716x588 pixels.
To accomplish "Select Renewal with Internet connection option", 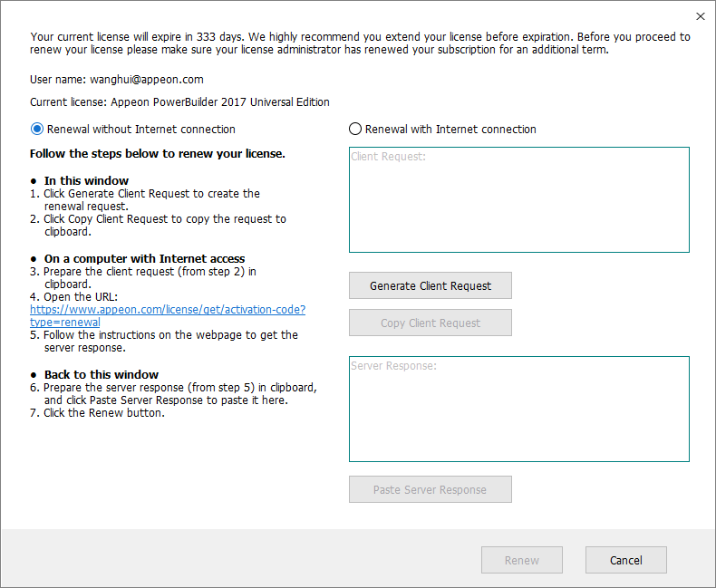I will click(x=355, y=129).
